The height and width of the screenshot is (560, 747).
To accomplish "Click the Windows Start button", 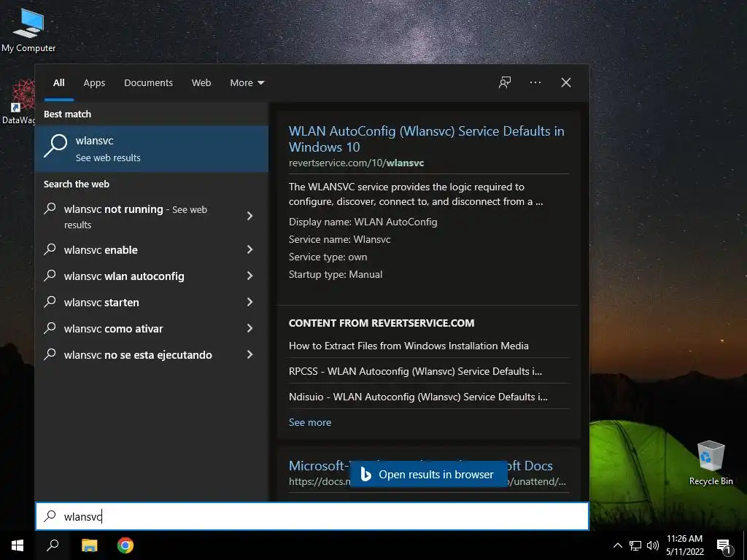I will click(18, 545).
